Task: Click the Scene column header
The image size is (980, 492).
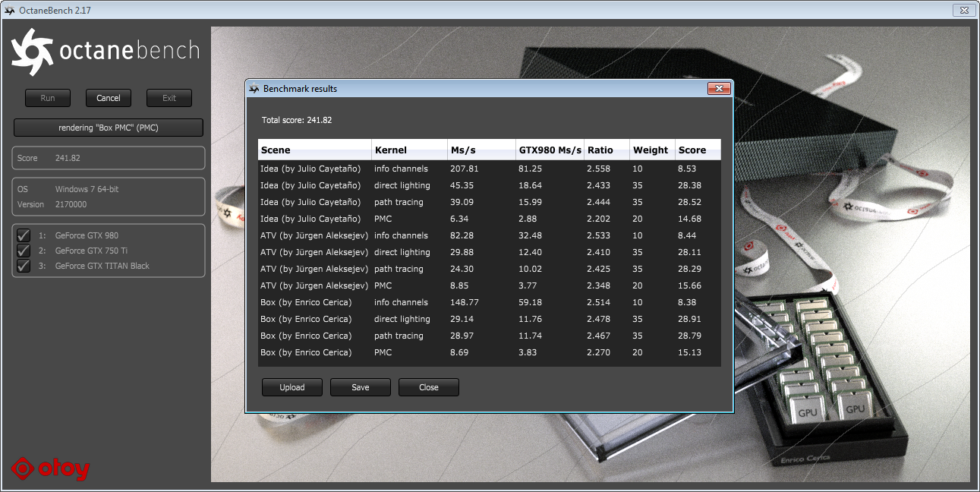Action: [314, 150]
